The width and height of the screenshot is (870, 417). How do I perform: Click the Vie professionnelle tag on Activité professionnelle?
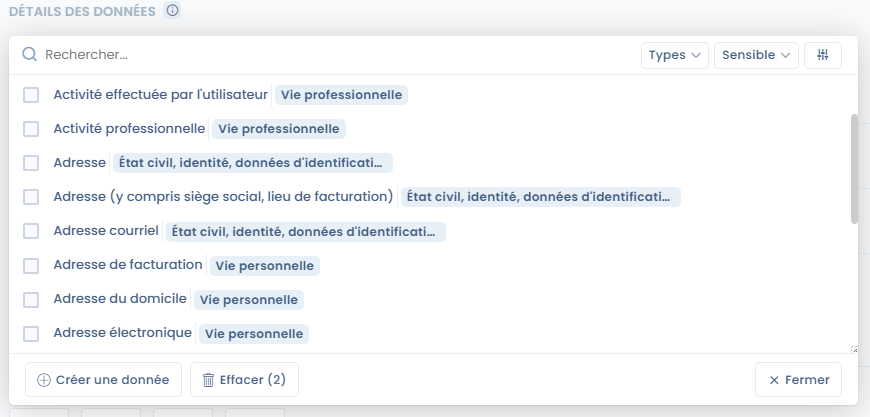[x=278, y=129]
